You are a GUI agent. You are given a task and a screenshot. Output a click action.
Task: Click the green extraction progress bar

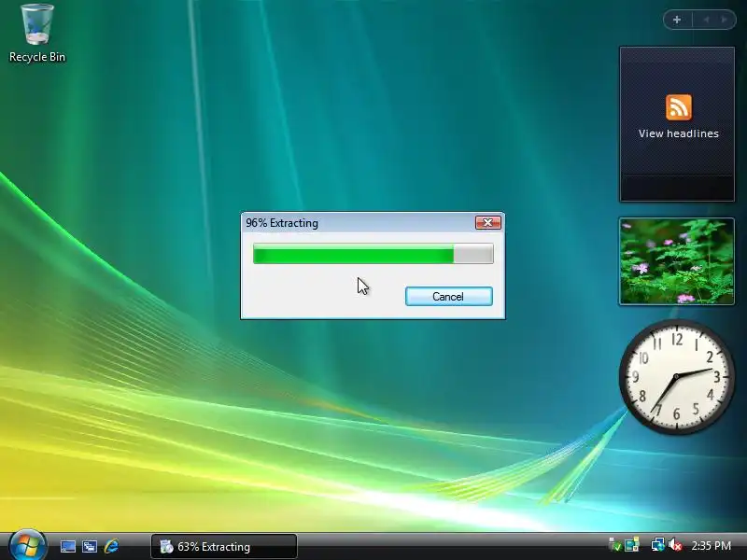(x=373, y=253)
